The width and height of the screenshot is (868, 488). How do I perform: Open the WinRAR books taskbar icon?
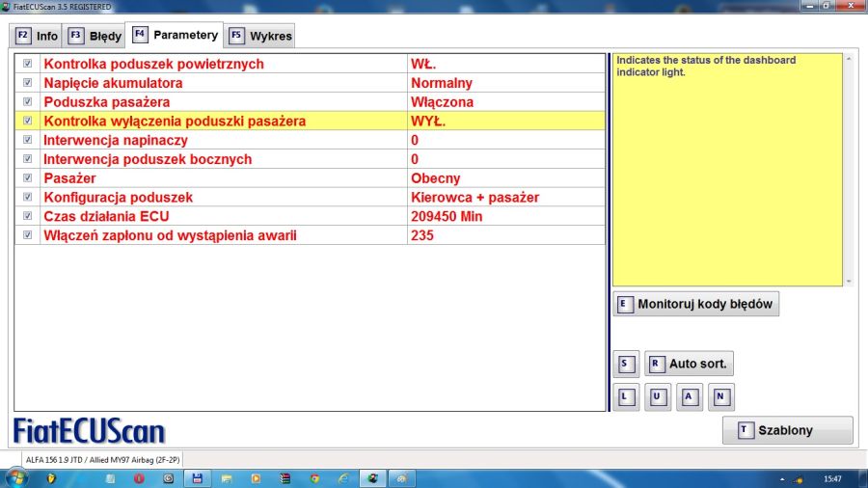(x=285, y=478)
